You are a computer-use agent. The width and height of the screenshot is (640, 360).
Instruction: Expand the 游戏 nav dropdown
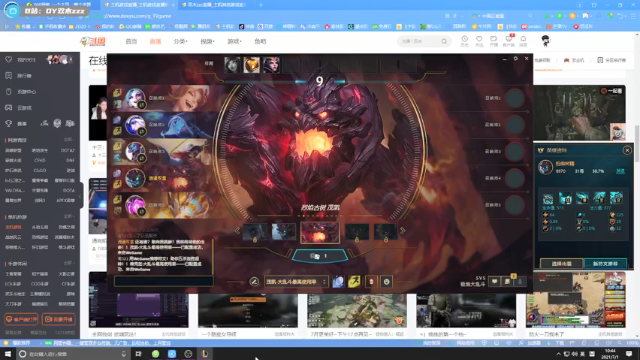(234, 41)
